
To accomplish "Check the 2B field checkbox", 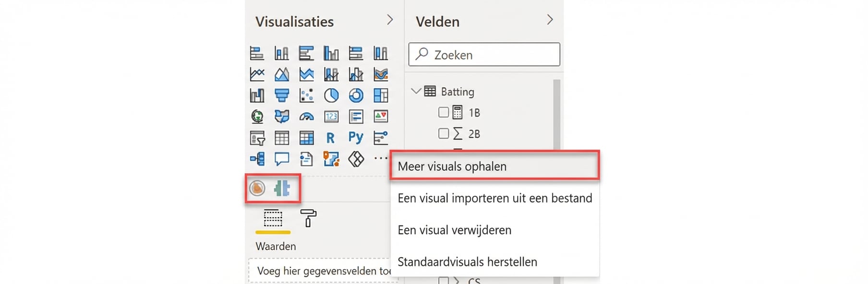I will click(x=444, y=134).
